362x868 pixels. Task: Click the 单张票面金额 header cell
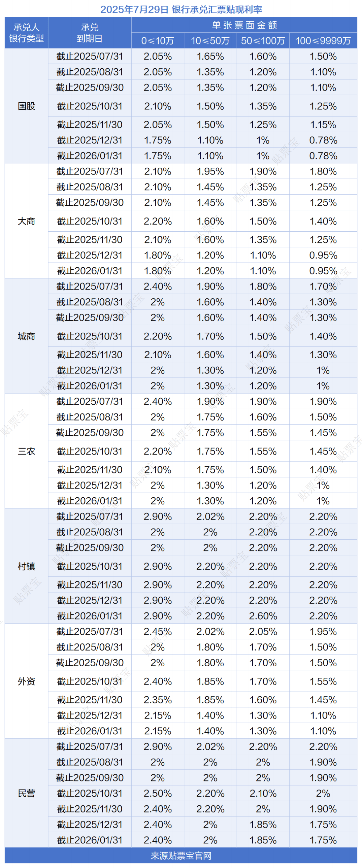[244, 25]
